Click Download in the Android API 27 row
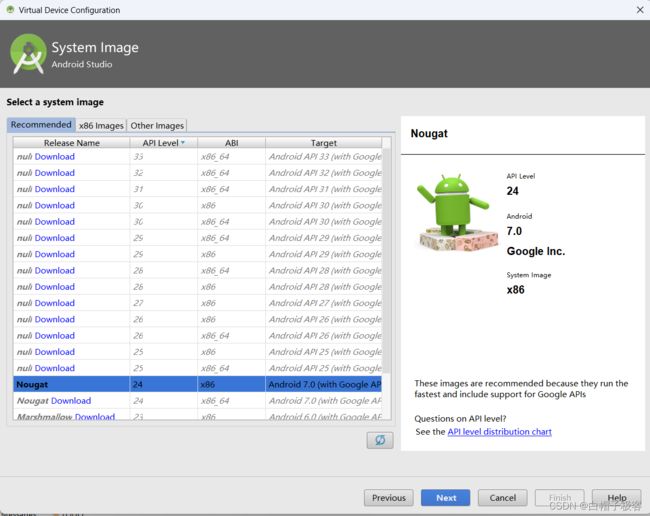The height and width of the screenshot is (516, 650). coord(55,303)
